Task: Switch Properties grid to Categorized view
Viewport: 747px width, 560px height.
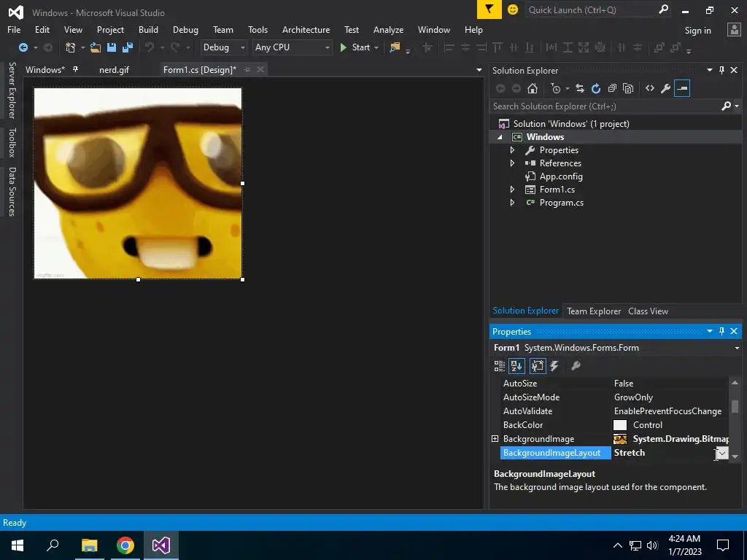Action: coord(499,366)
